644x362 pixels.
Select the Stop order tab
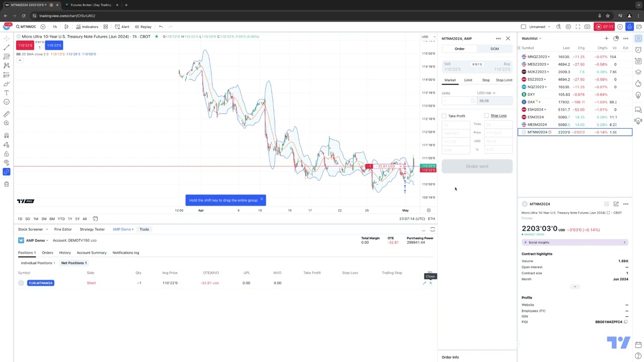486,80
